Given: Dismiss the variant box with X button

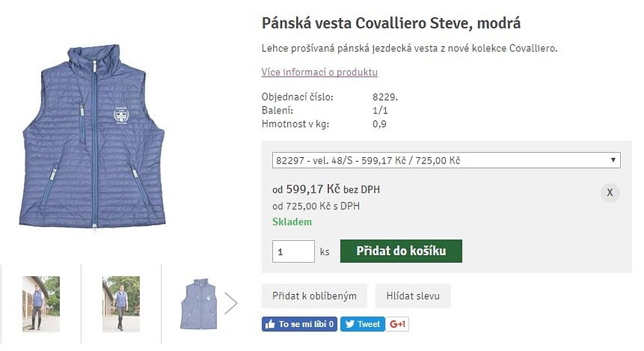Looking at the screenshot, I should (x=610, y=193).
